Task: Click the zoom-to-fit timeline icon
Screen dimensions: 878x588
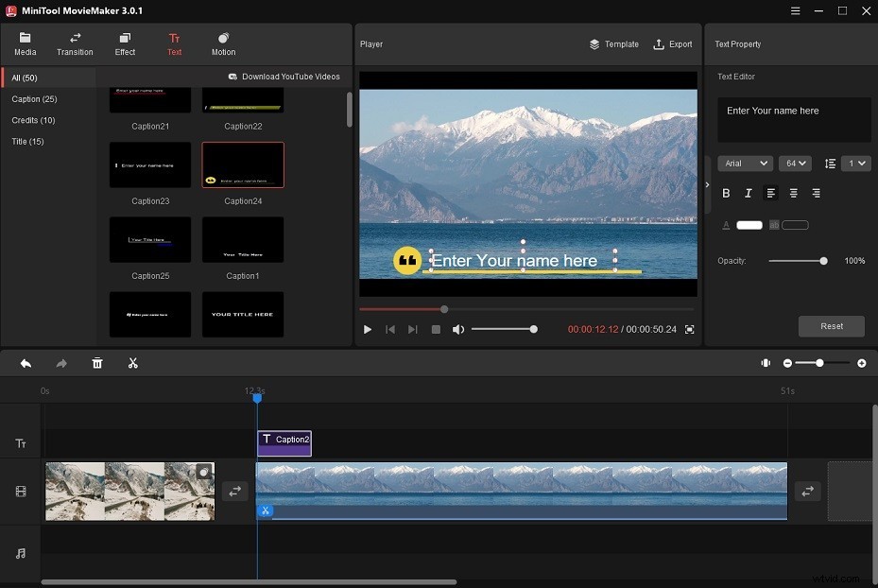Action: pos(766,362)
